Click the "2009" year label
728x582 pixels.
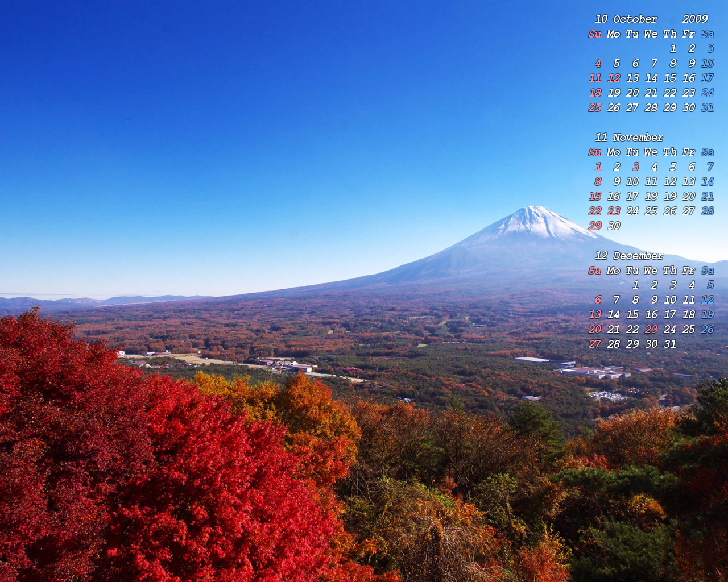coord(695,19)
